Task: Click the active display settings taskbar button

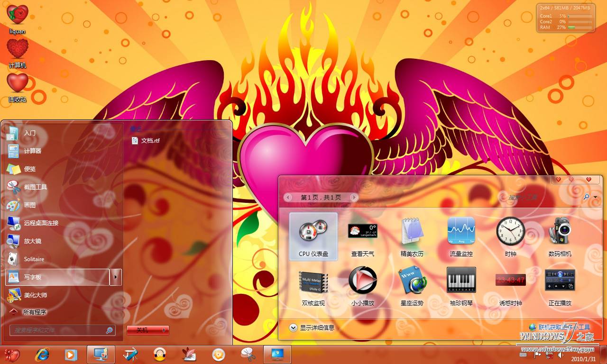Action: coord(101,355)
